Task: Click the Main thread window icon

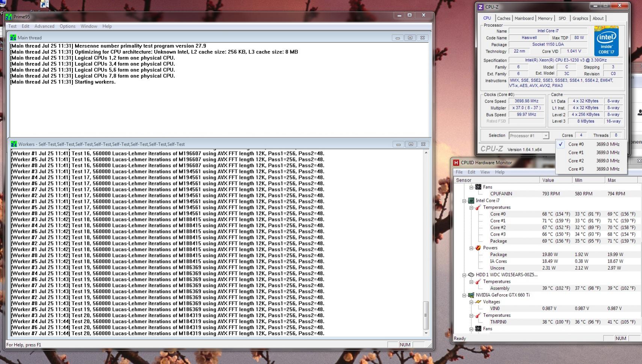Action: coord(13,38)
